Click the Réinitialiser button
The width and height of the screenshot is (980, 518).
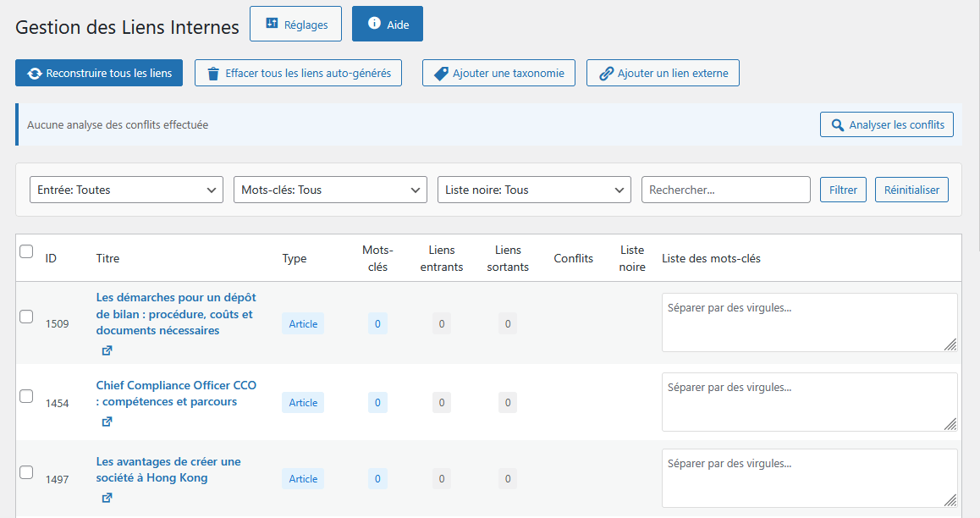click(x=911, y=190)
